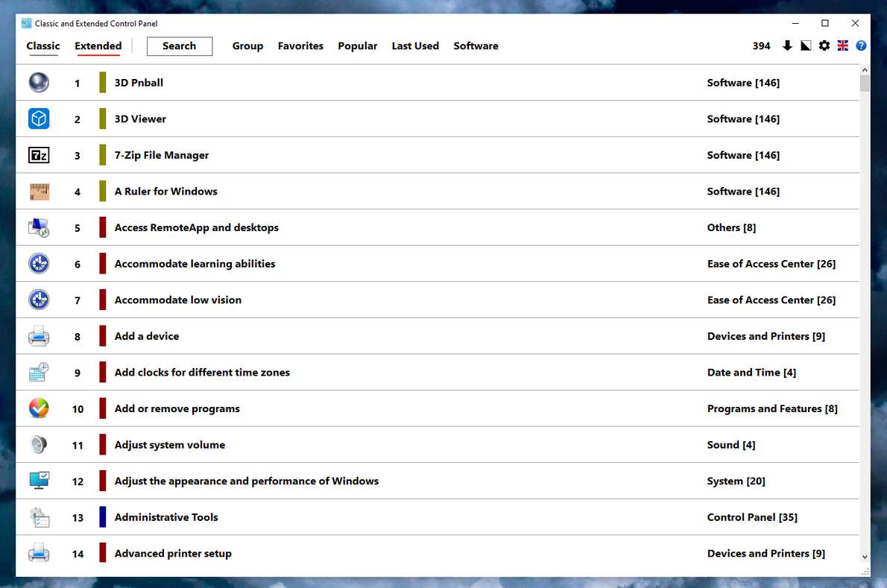Click the red color bar of Add a device

click(102, 336)
